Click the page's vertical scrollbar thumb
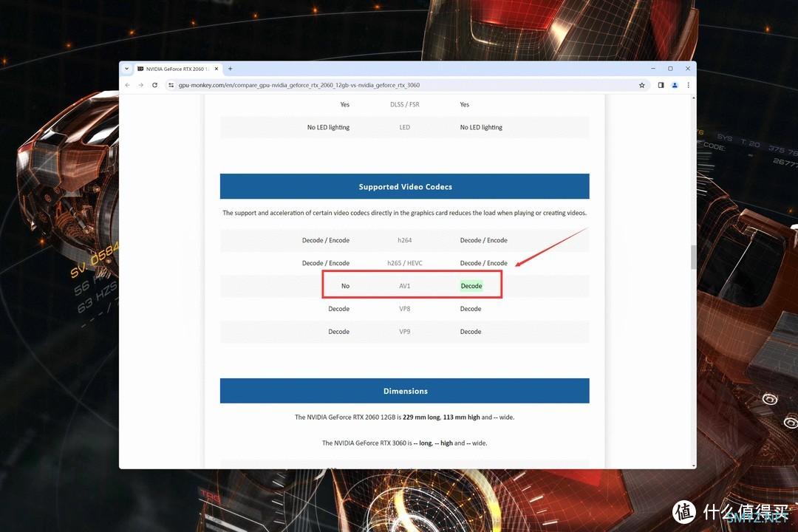Viewport: 798px width, 532px height. [x=693, y=257]
